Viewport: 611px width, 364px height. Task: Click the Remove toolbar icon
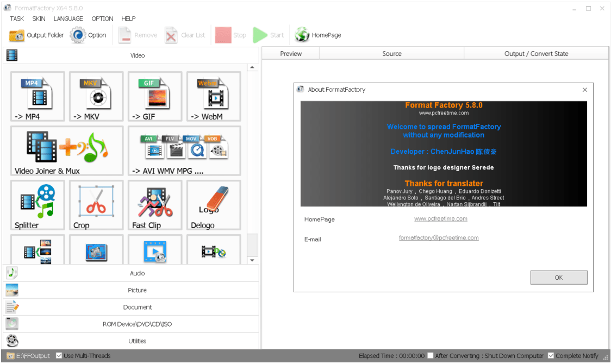(124, 35)
